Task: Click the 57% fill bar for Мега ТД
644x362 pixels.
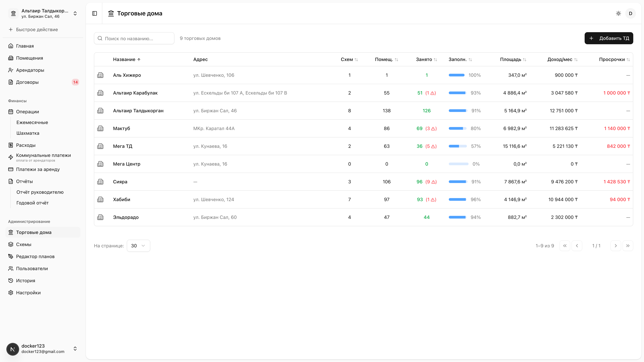Action: (458, 146)
